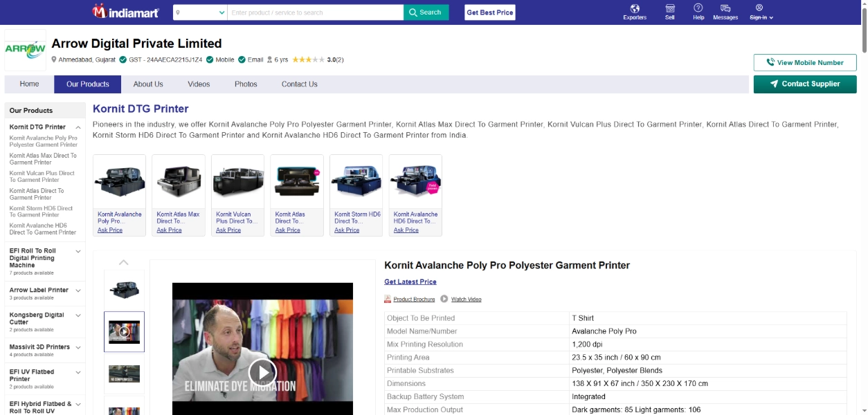Image resolution: width=868 pixels, height=415 pixels.
Task: Click the Sell store icon
Action: tap(670, 8)
